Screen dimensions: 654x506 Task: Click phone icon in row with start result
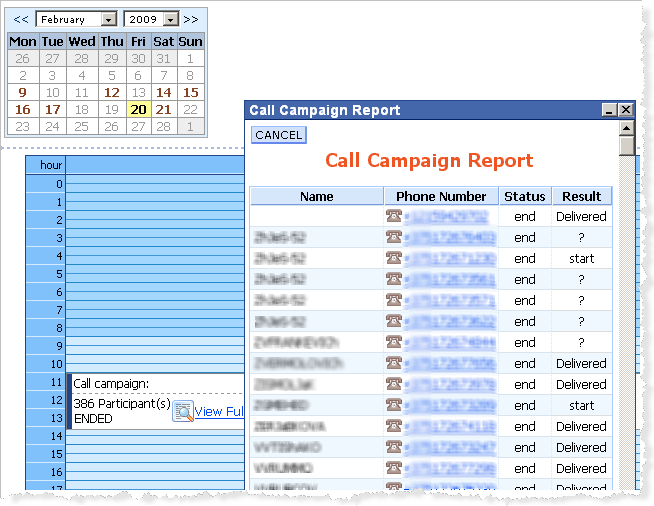coord(393,258)
